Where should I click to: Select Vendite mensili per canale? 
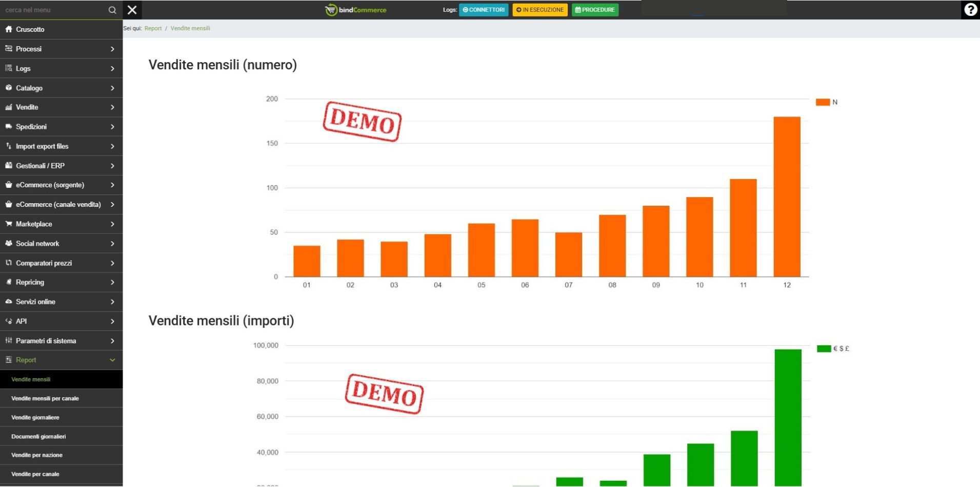[x=45, y=399]
